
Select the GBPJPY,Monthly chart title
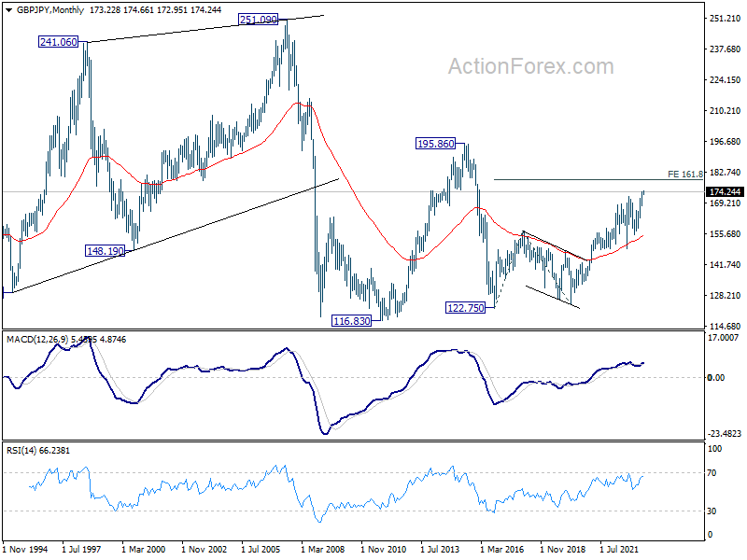pyautogui.click(x=50, y=10)
